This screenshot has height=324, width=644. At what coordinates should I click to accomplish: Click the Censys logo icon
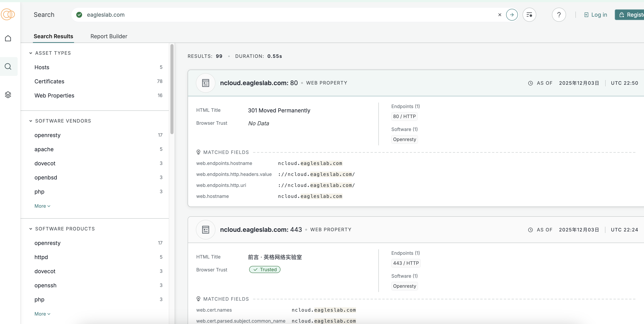[x=8, y=14]
